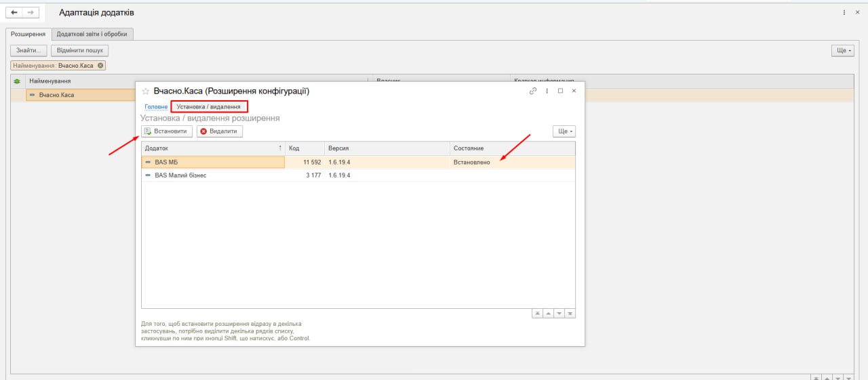The width and height of the screenshot is (868, 380).
Task: Add Вчасно.Каса dialog to favorites star
Action: pyautogui.click(x=145, y=91)
